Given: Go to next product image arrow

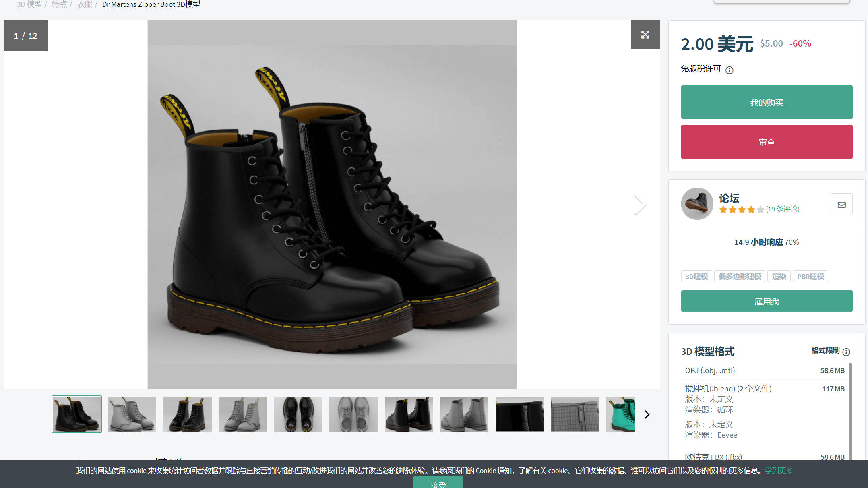Looking at the screenshot, I should (x=640, y=205).
